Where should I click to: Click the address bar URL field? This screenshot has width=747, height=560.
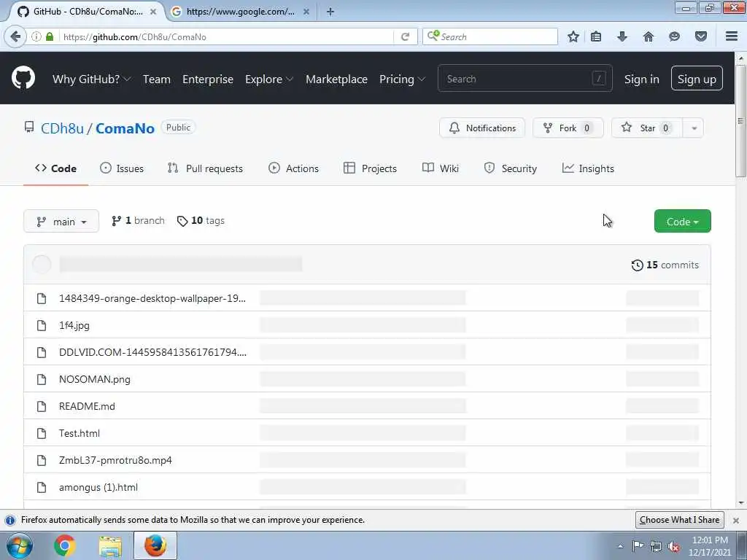coord(228,36)
